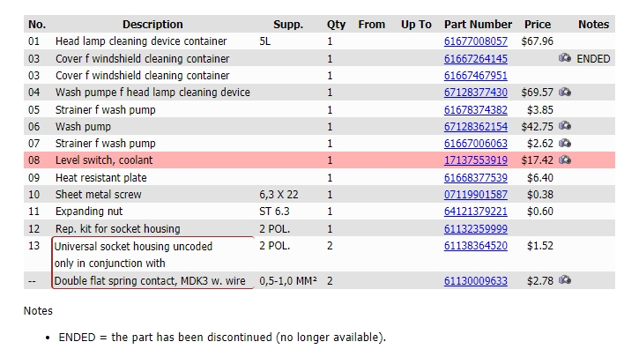The image size is (639, 364).
Task: Click camera icon in the ENDED row
Action: point(564,58)
